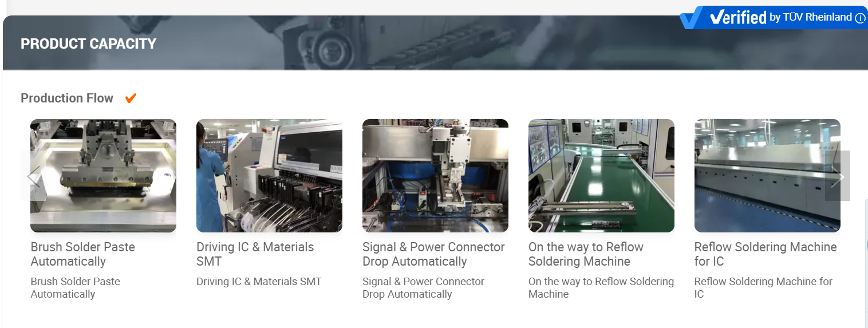Open Driving IC & Materials SMT photo
The height and width of the screenshot is (328, 868).
tap(269, 176)
